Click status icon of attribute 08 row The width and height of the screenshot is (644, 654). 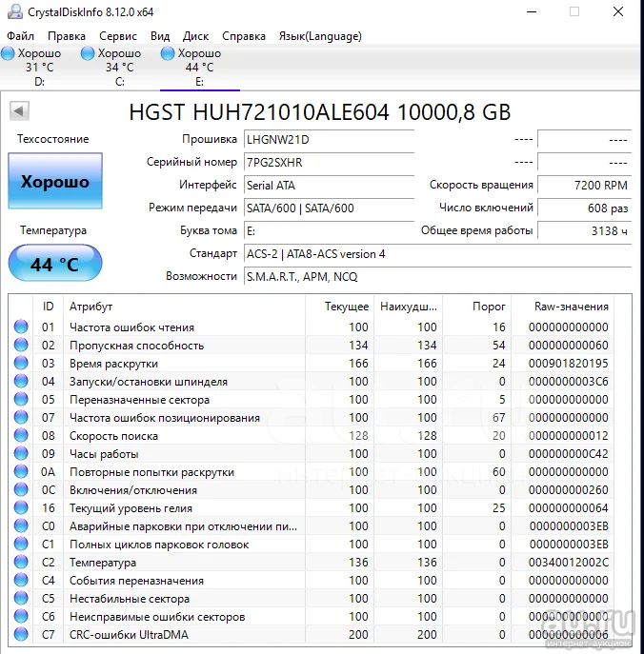tap(21, 435)
